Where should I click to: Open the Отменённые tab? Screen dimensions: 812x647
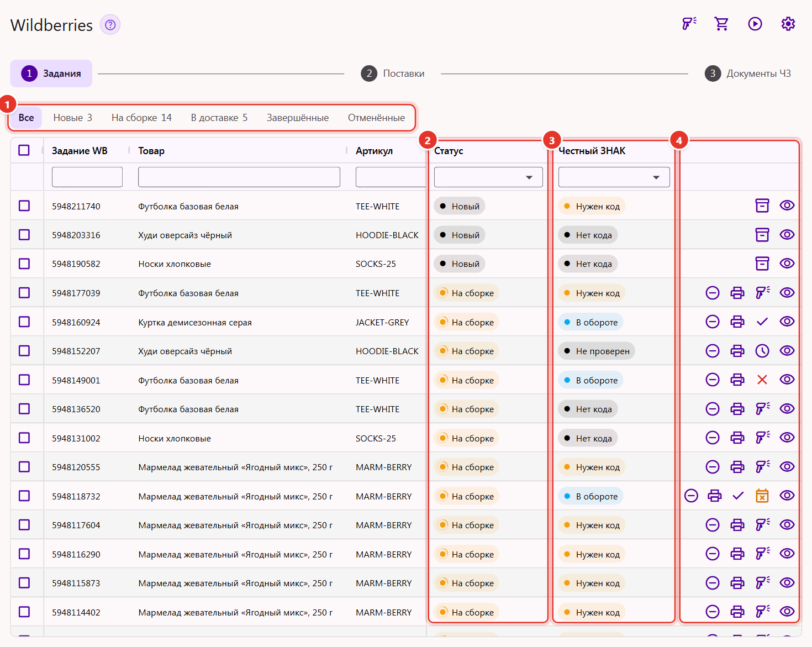pyautogui.click(x=376, y=118)
